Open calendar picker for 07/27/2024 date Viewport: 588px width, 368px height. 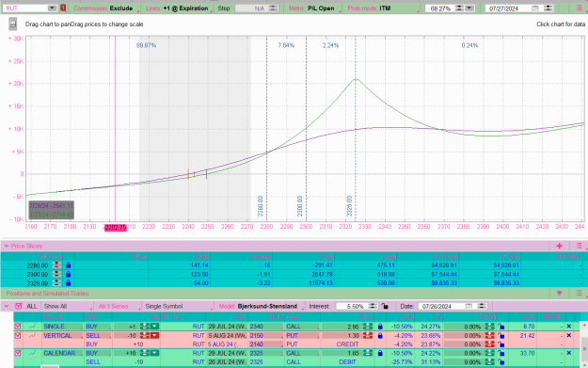pos(535,8)
